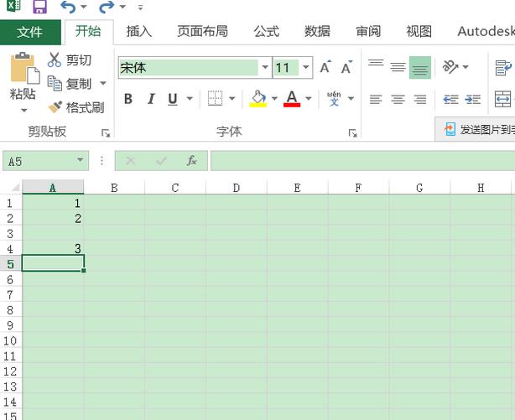Open the Redo history dropdown arrow
Image resolution: width=515 pixels, height=420 pixels.
[122, 7]
